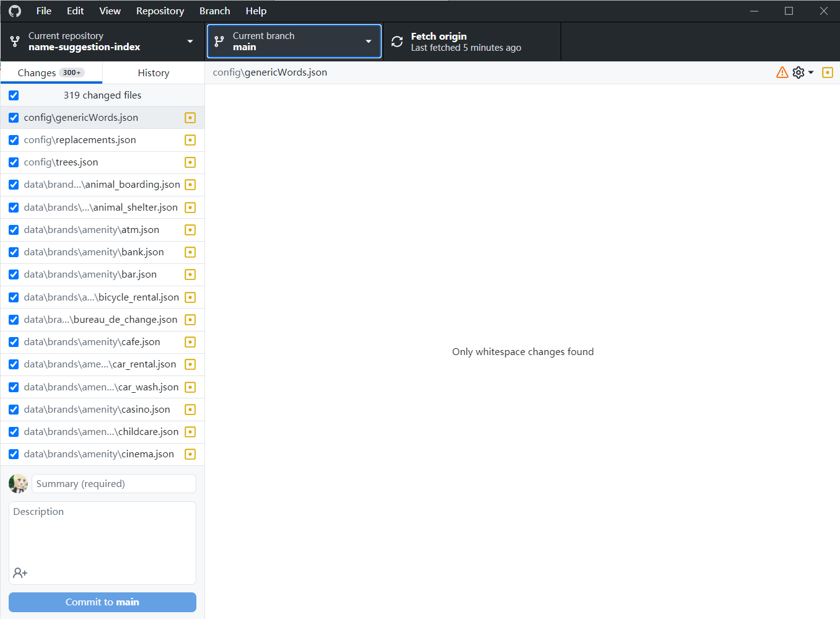Click the GitHub logo in the title bar

(14, 11)
